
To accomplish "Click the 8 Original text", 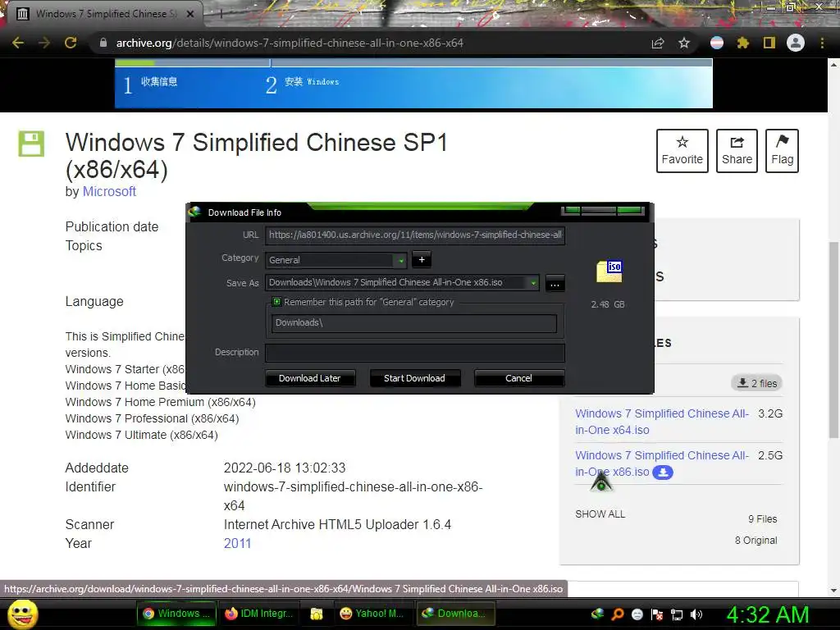I will click(756, 541).
